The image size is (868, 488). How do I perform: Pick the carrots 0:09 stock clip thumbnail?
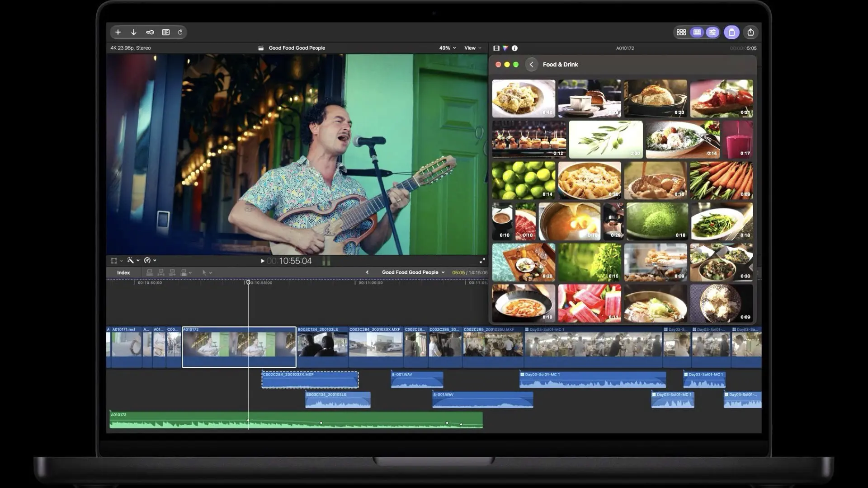[x=722, y=181]
